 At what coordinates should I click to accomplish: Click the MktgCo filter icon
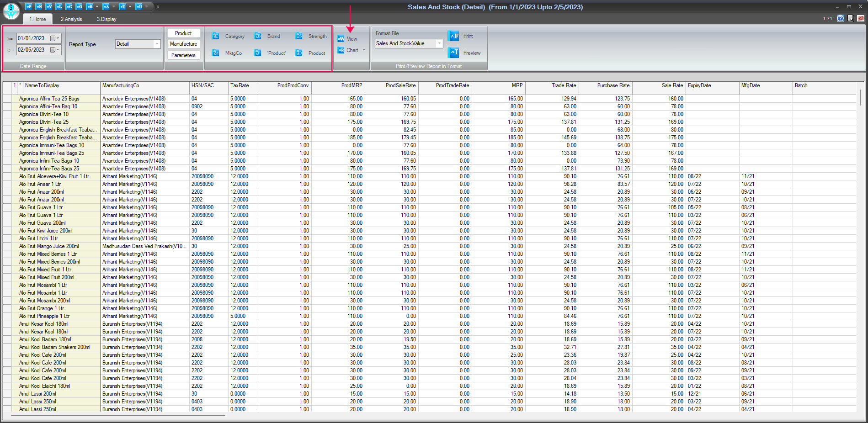(x=216, y=53)
